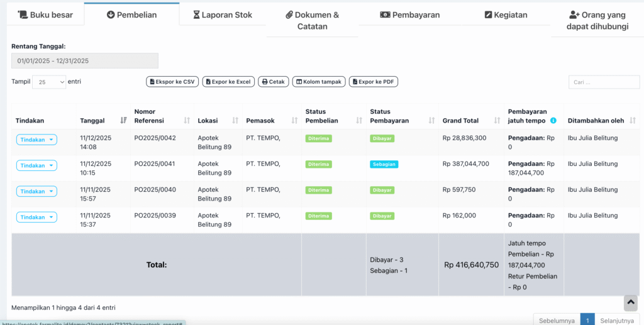Expand Tindakan dropdown for PO2025/0042
This screenshot has height=325, width=644.
click(x=36, y=140)
